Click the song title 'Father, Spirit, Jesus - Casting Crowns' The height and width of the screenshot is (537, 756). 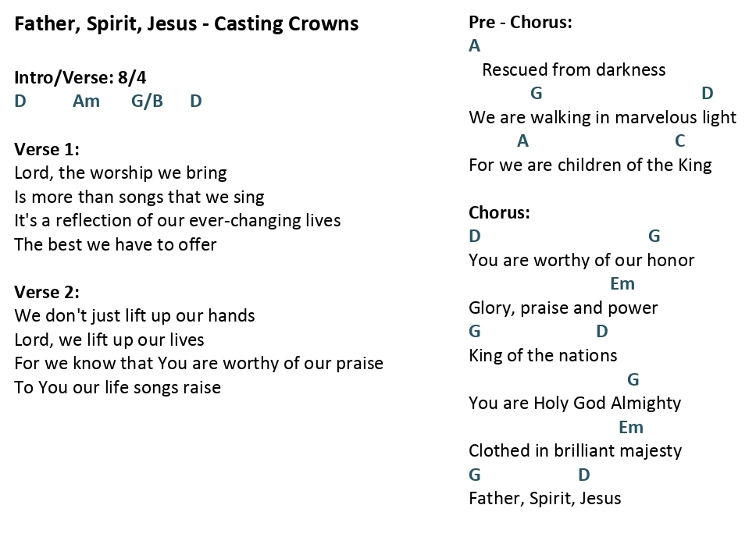[x=186, y=24]
